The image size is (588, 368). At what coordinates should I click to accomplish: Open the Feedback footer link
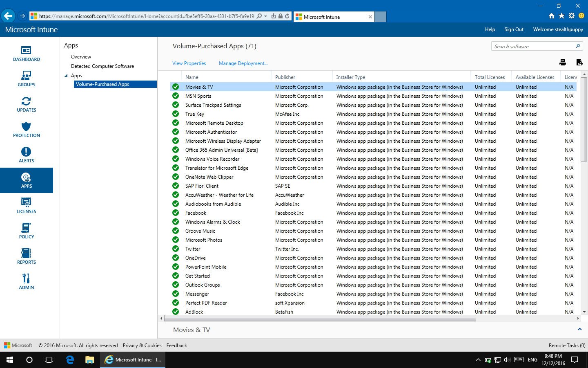coord(177,346)
